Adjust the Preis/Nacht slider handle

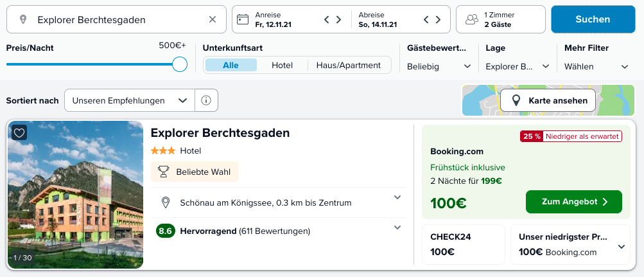coord(180,64)
